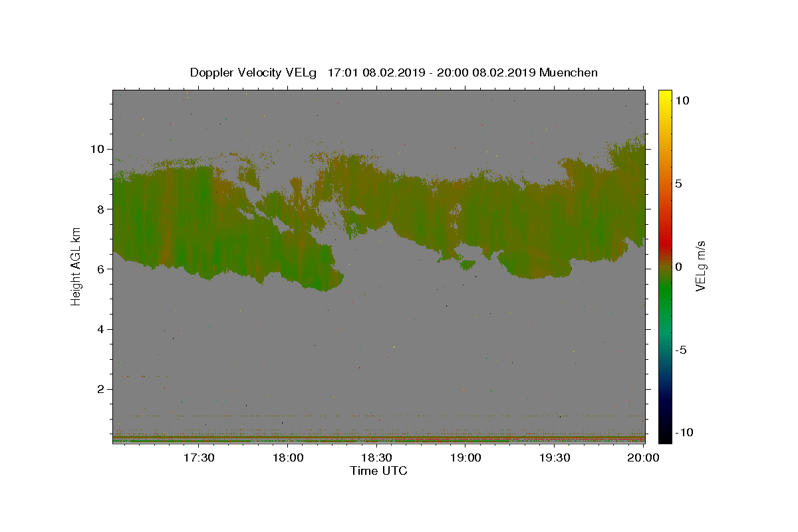Click the 'Height AGL km' axis title
Viewport: 798px width, 532px height.
pos(76,265)
